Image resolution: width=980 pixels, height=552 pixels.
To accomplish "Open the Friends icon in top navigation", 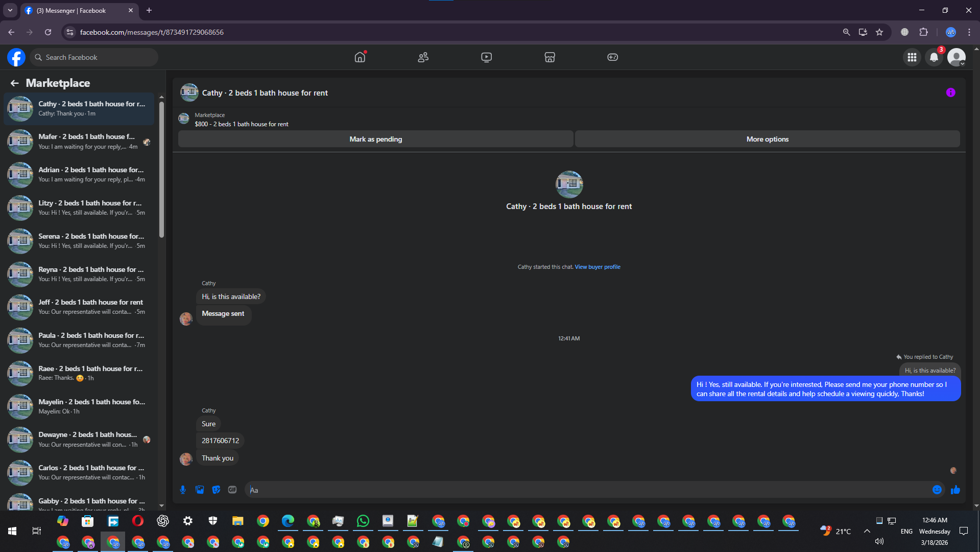I will click(x=423, y=57).
